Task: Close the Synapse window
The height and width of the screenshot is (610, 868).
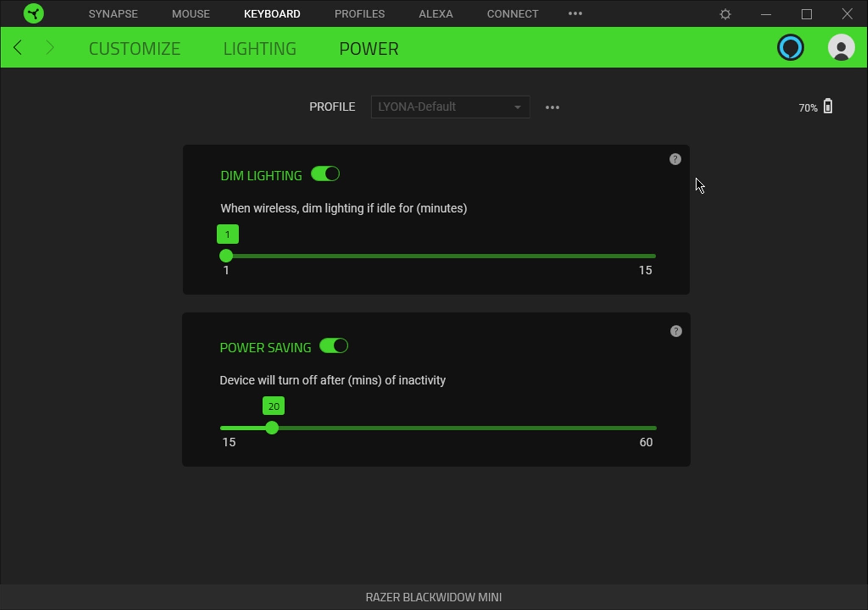Action: (x=847, y=14)
